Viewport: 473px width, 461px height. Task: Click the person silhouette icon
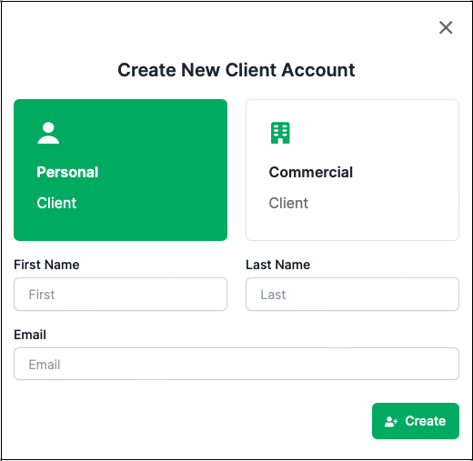click(48, 133)
